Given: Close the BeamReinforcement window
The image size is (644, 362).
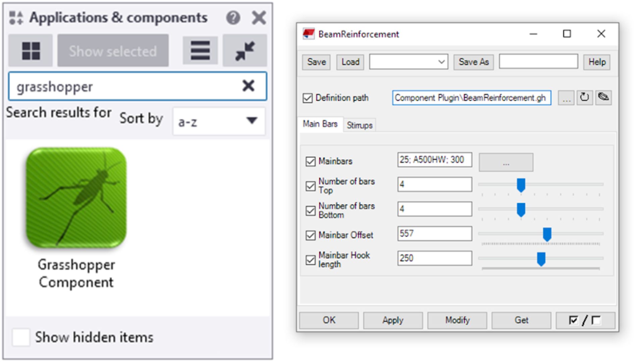Looking at the screenshot, I should click(x=601, y=34).
